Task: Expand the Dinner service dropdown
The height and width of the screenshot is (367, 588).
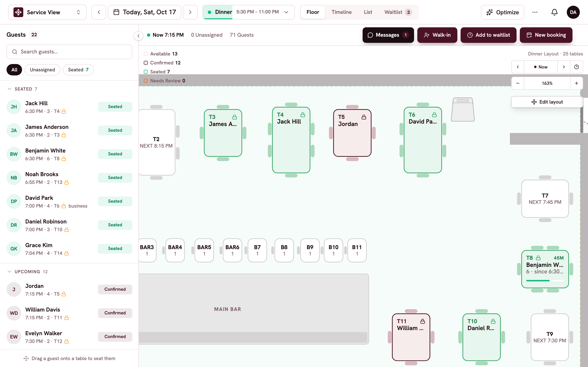Action: tap(286, 12)
